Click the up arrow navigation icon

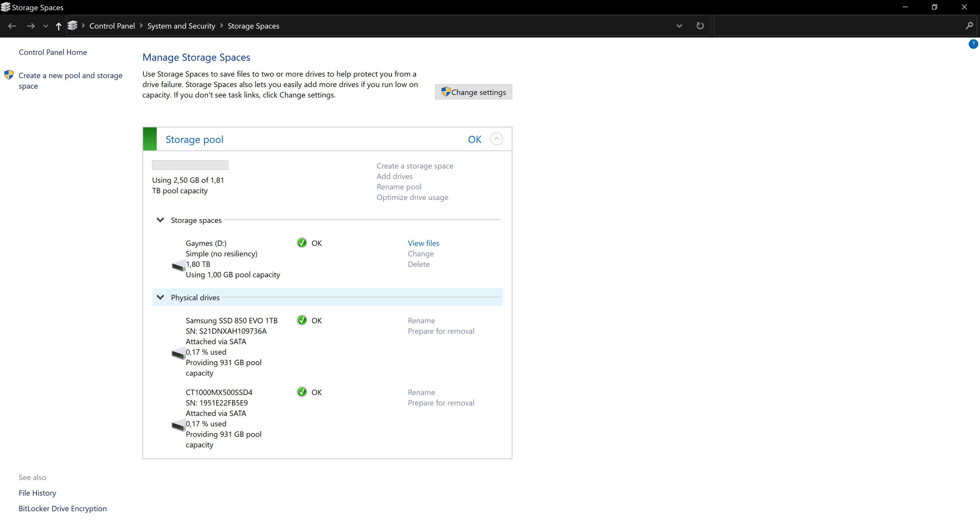[58, 26]
